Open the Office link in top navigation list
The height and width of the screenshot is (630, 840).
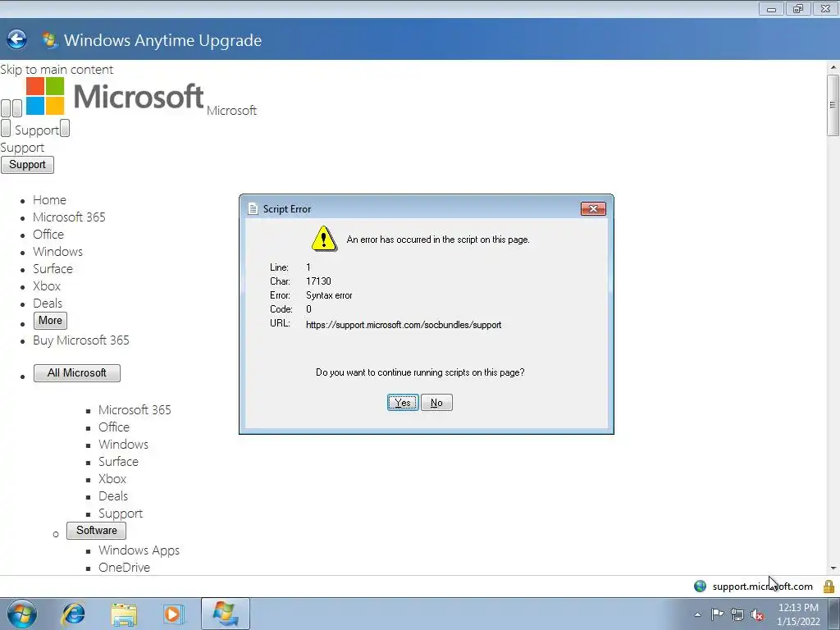(48, 234)
